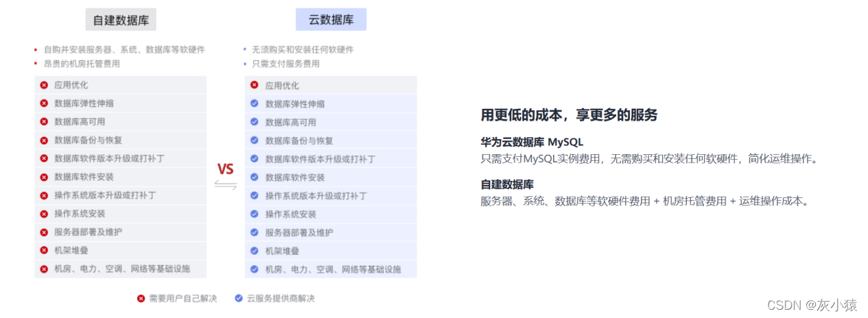Click 数据库软件安装 text in 自建数据库 list
This screenshot has height=318, width=868.
[x=84, y=177]
